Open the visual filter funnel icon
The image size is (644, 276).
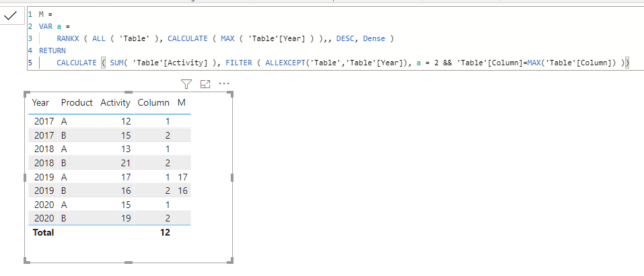click(x=186, y=84)
